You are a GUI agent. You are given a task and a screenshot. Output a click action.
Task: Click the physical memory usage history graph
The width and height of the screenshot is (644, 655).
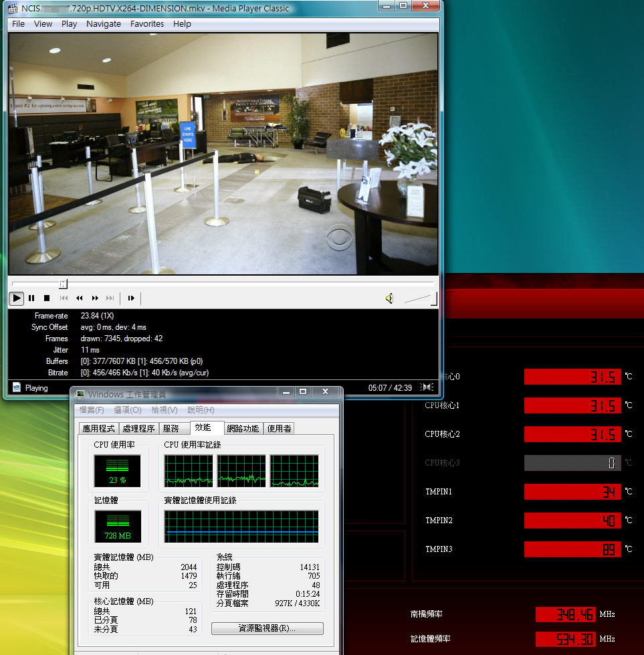pyautogui.click(x=241, y=527)
